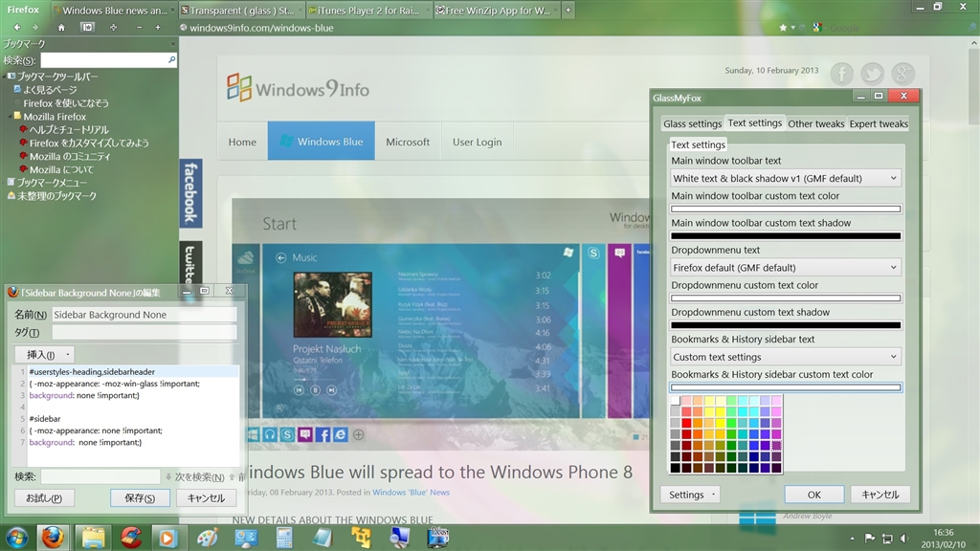Open Main window toolbar text dropdown

point(786,178)
